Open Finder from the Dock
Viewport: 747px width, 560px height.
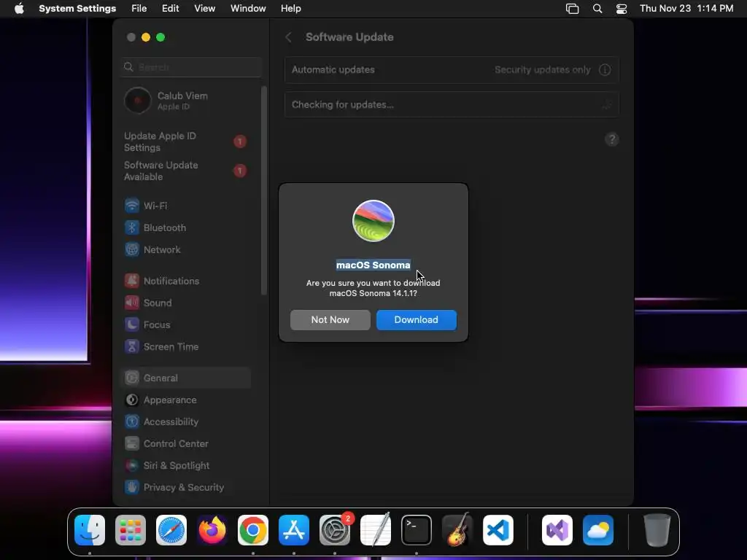pyautogui.click(x=90, y=530)
